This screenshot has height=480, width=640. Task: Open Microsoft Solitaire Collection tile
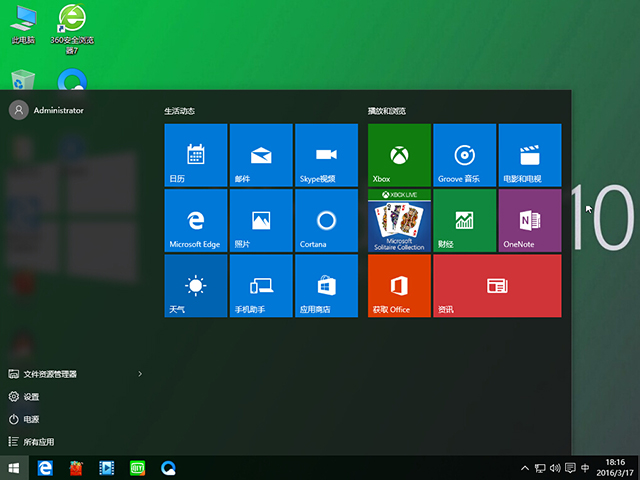tap(399, 220)
